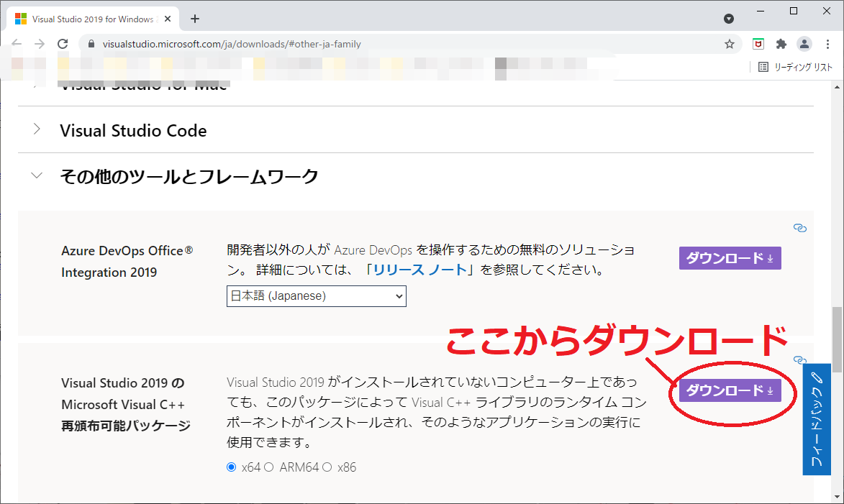Screen dimensions: 844x504
Task: Click scrollbar down arrow
Action: tap(837, 498)
